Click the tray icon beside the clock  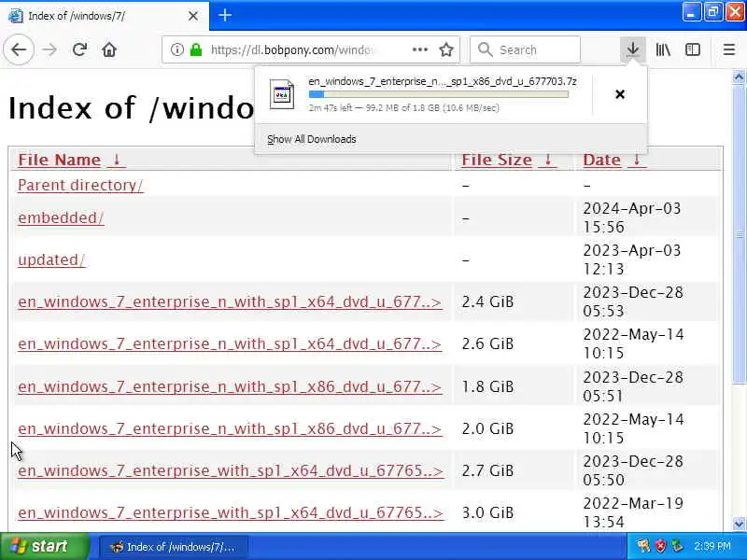[676, 546]
